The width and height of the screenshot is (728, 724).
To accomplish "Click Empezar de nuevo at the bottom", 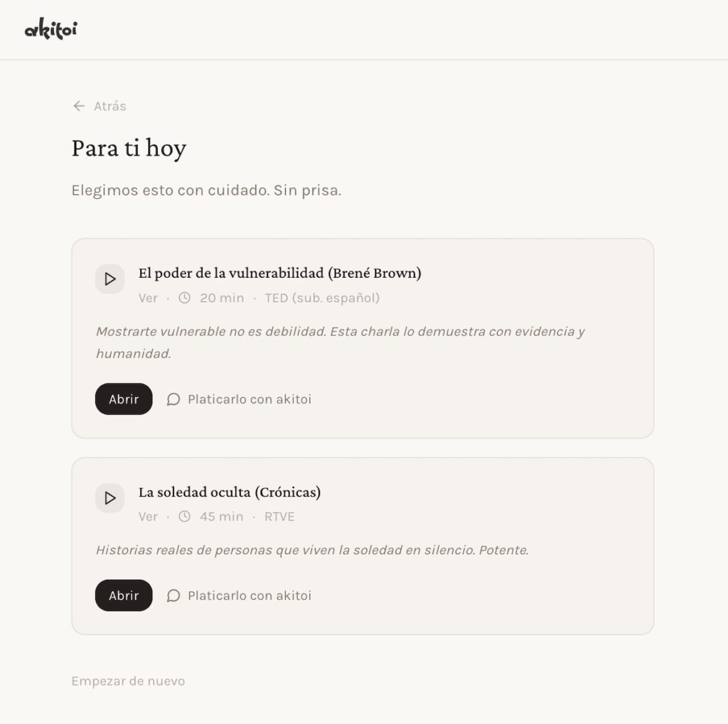I will tap(127, 681).
